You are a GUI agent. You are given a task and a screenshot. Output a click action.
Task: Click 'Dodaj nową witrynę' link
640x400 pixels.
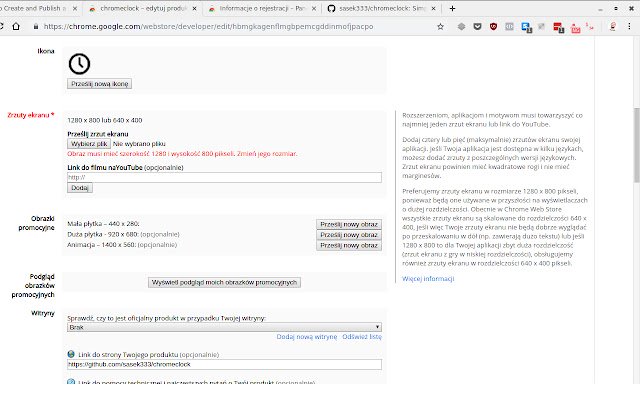click(x=307, y=337)
